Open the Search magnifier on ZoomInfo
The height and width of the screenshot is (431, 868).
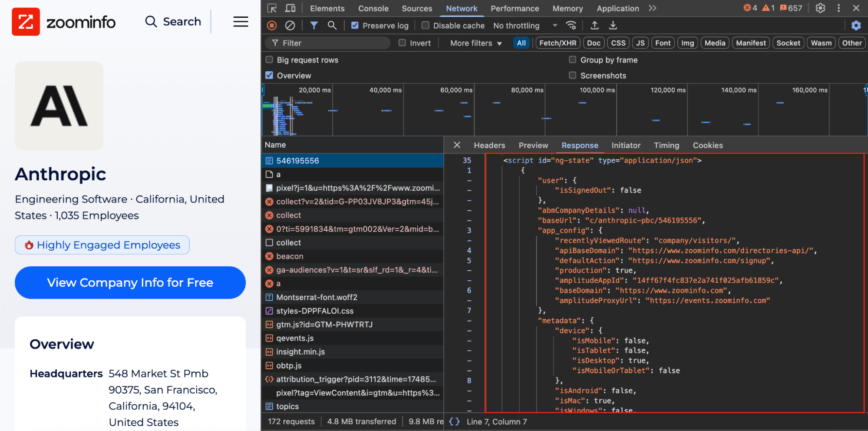tap(151, 22)
